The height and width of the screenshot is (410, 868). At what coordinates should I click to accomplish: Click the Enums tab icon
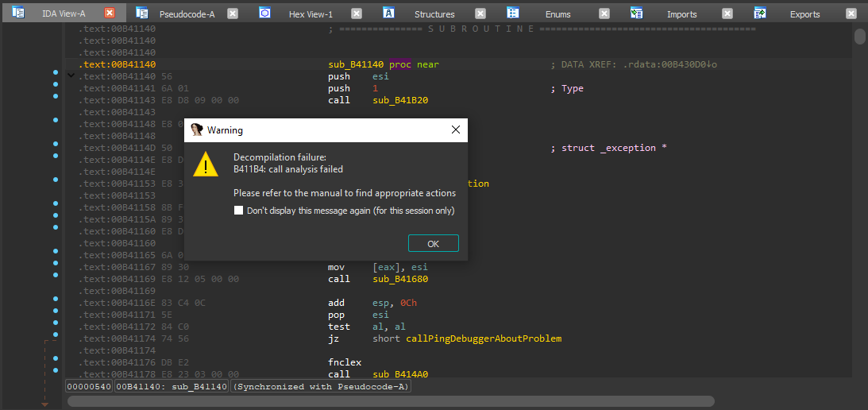tap(513, 14)
